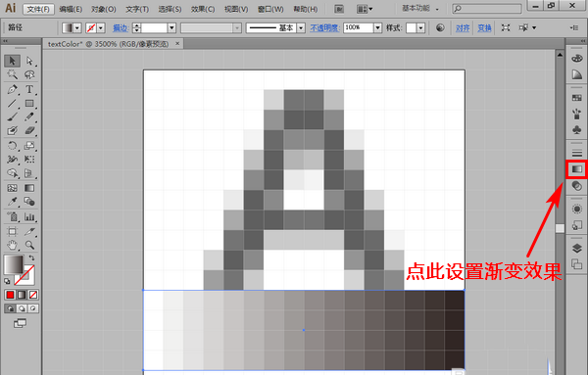Select the Symbol Sprayer tool
The image size is (588, 375).
[12, 216]
